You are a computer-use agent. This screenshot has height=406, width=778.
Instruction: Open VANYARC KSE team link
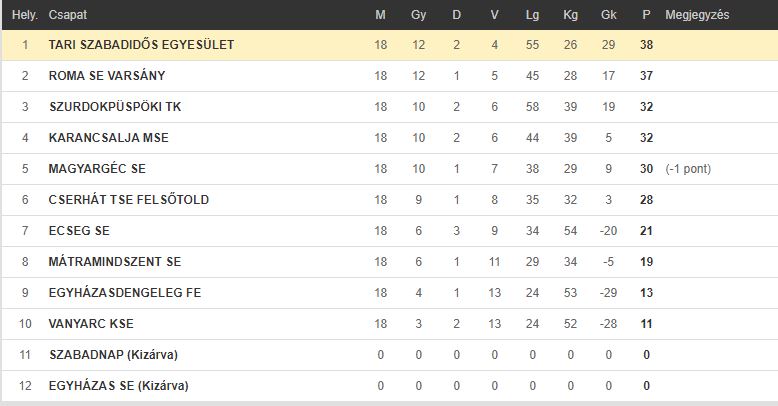[x=91, y=324]
